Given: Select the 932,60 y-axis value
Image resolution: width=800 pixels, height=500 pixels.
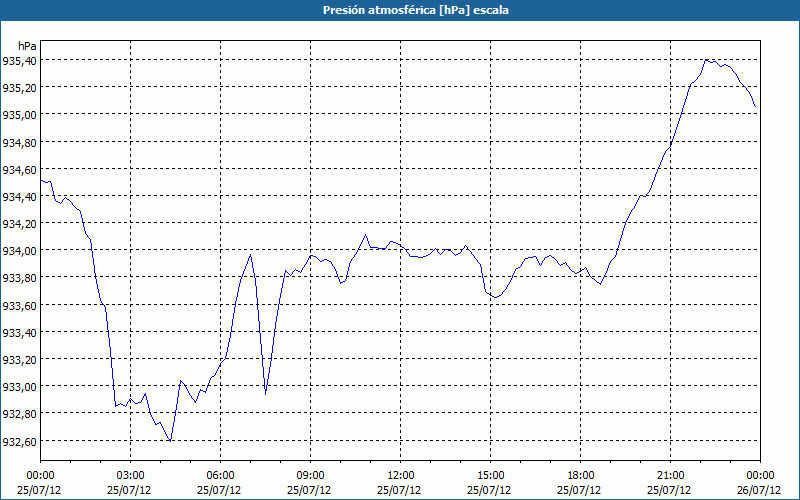Looking at the screenshot, I should click(x=19, y=441).
